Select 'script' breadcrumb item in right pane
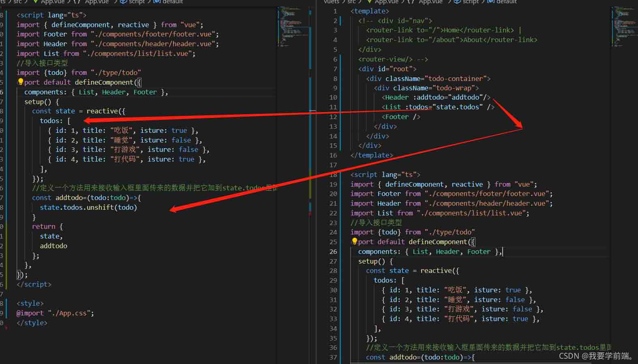The image size is (638, 364). (x=471, y=2)
